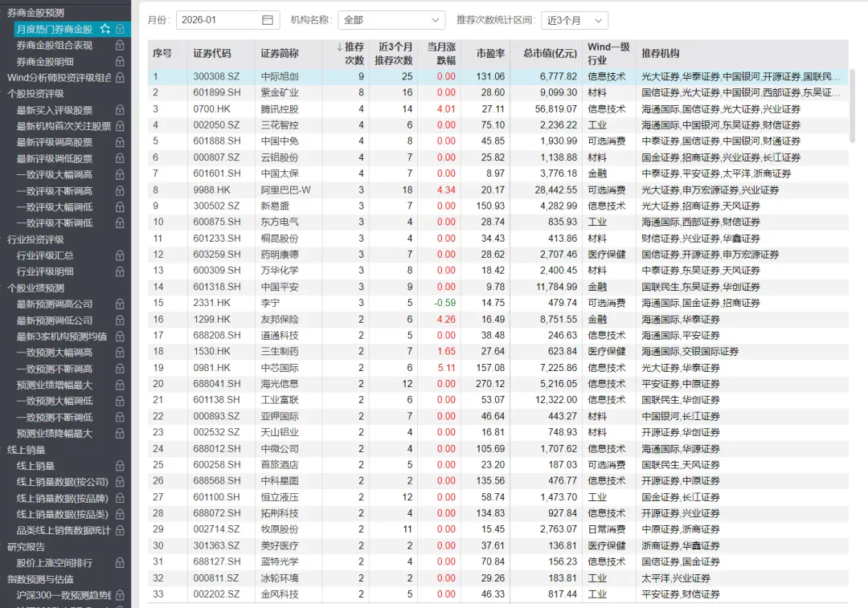Click the lock icon beside 券商金股明细
868x608 pixels.
[120, 61]
